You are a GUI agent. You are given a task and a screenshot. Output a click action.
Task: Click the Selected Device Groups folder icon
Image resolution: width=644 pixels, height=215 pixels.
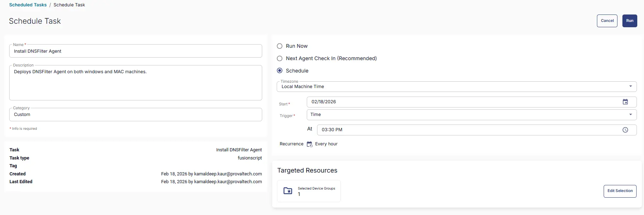(x=288, y=191)
